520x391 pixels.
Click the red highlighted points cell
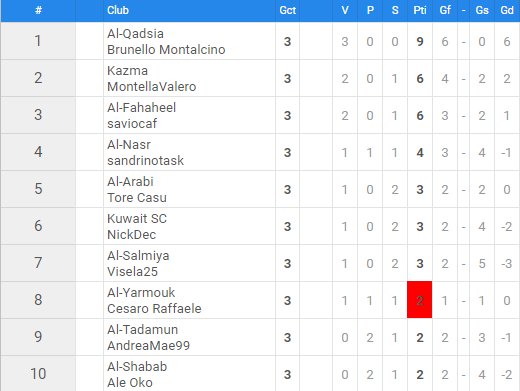click(419, 300)
